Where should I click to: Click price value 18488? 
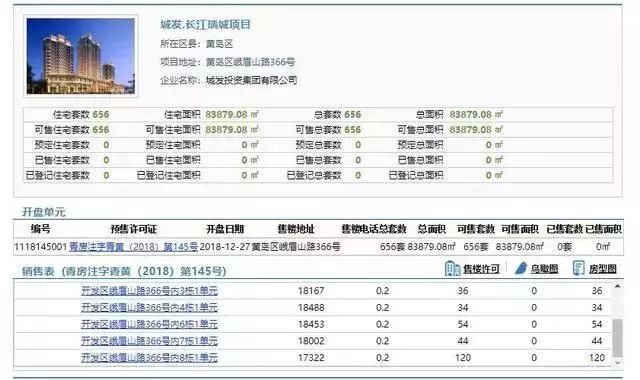(x=311, y=307)
